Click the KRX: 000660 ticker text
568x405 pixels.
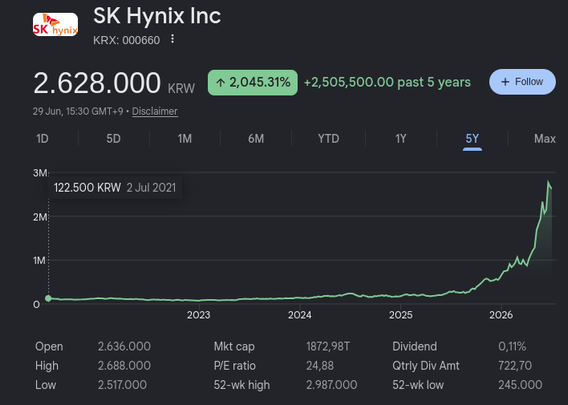coord(126,40)
